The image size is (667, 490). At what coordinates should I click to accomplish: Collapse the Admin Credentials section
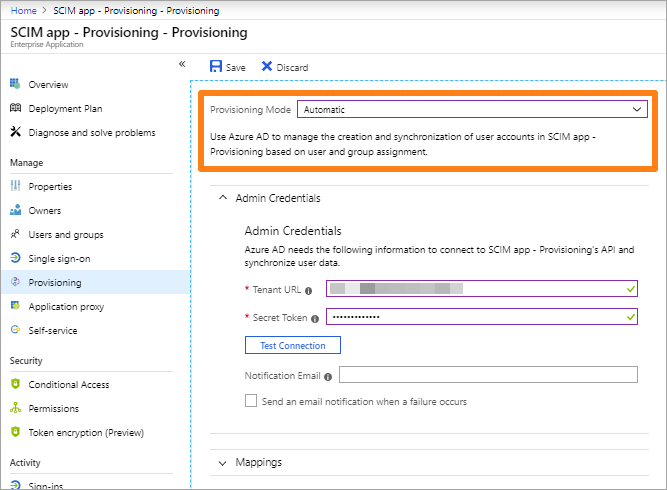click(222, 198)
